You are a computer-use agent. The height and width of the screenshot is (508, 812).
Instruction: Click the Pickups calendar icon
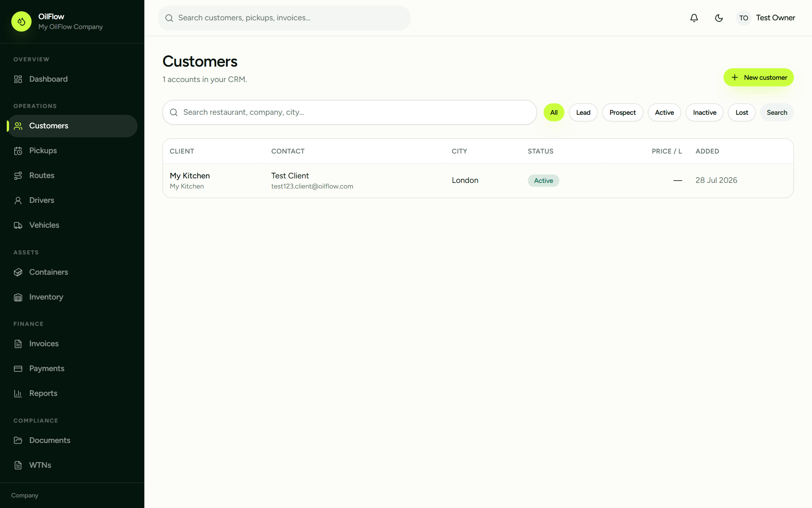(18, 151)
